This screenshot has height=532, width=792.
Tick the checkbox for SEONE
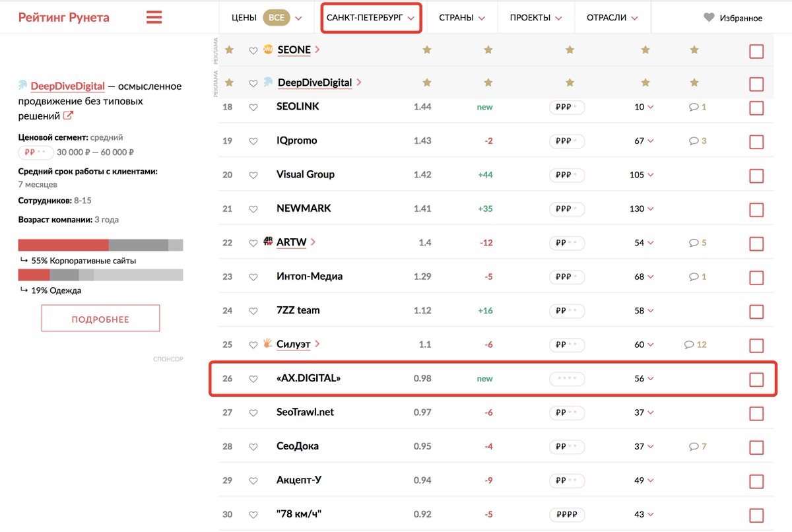pos(756,51)
